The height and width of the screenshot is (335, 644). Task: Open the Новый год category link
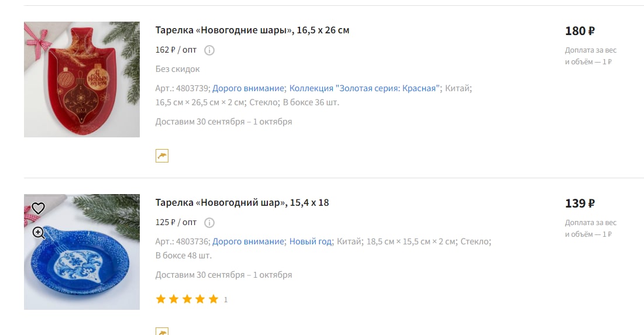[x=311, y=241]
